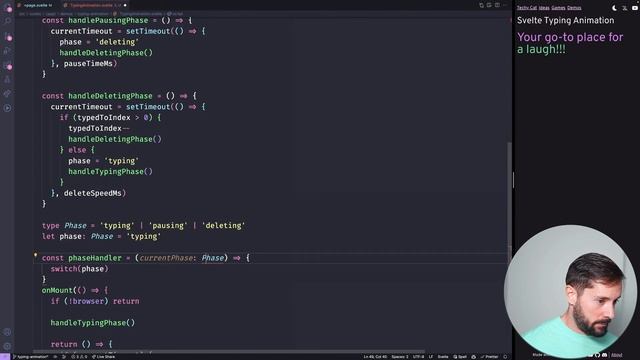
Task: Open the Source Control view
Action: [7, 37]
